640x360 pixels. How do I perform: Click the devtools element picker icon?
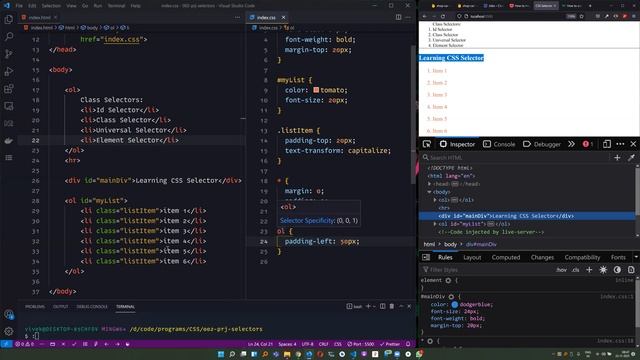pos(427,144)
